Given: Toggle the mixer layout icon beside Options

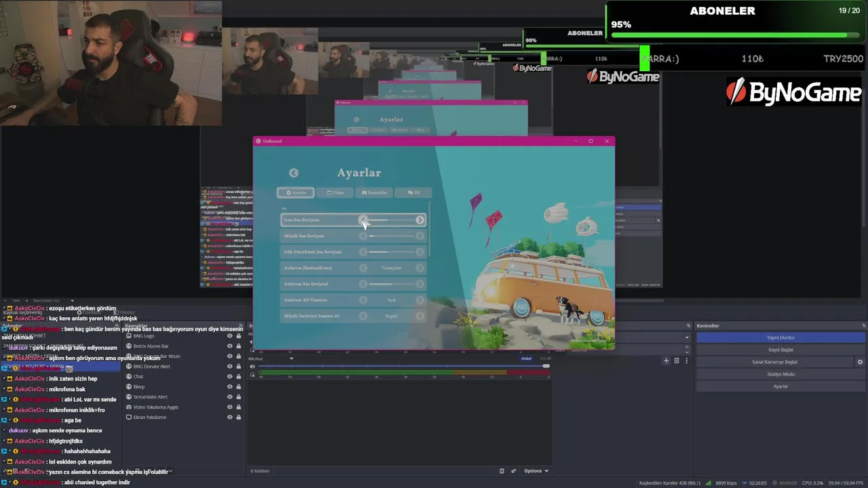Looking at the screenshot, I should tap(502, 471).
